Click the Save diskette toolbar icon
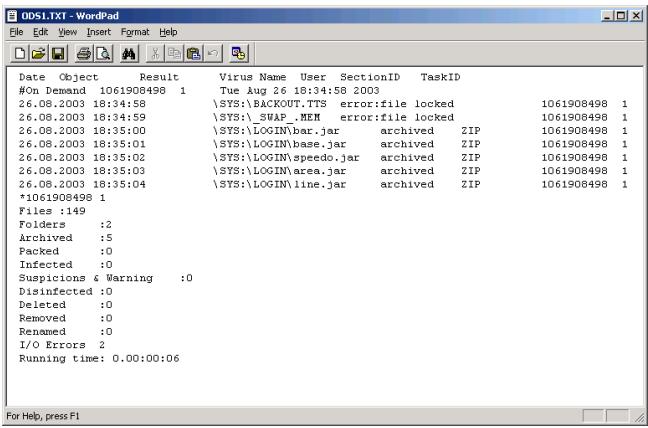This screenshot has width=648, height=428. (58, 54)
